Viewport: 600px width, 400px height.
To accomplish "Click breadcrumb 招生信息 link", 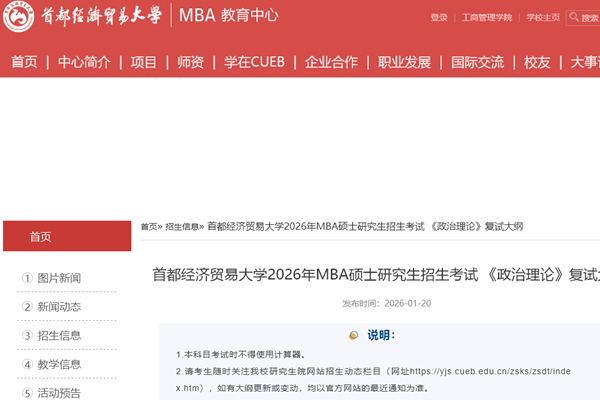I will click(182, 227).
